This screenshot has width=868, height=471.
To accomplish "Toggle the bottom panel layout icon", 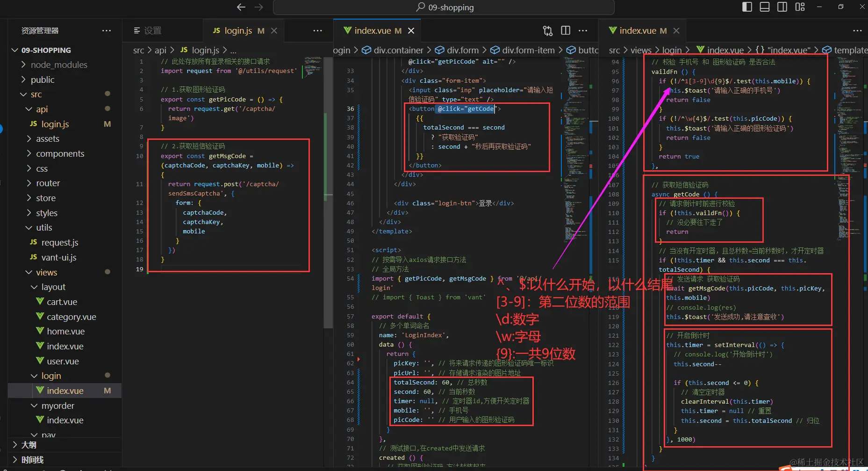I will 765,7.
